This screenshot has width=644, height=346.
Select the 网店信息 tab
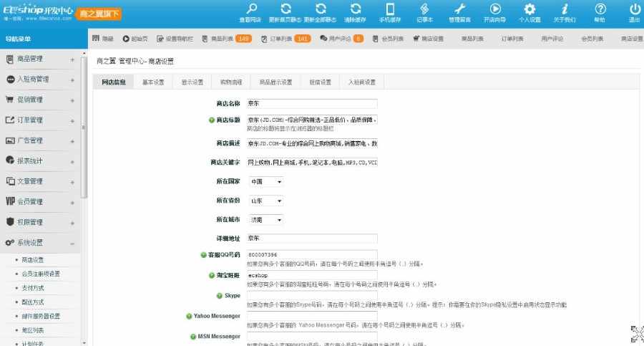pyautogui.click(x=114, y=82)
